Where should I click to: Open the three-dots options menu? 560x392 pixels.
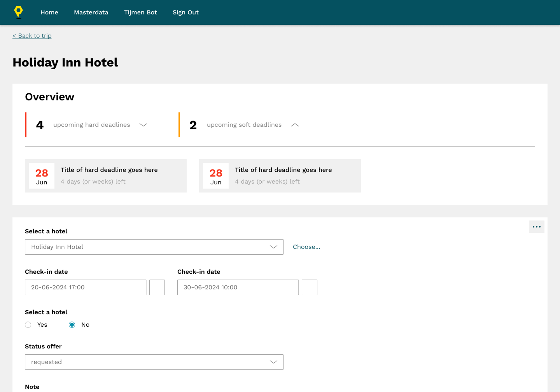pyautogui.click(x=537, y=227)
